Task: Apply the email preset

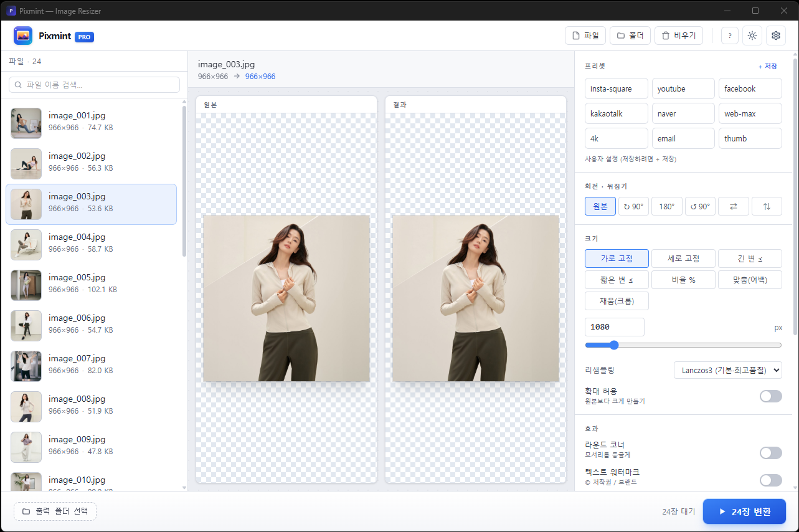Action: (683, 138)
